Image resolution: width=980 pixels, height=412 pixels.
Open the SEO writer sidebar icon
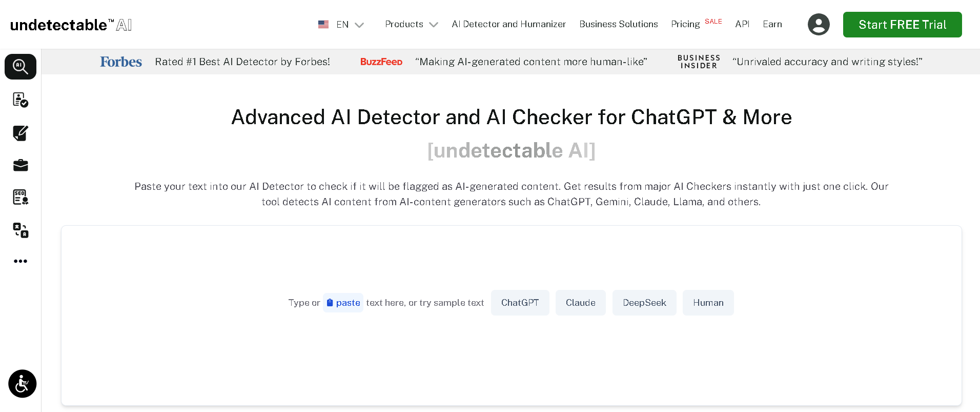coord(21,197)
